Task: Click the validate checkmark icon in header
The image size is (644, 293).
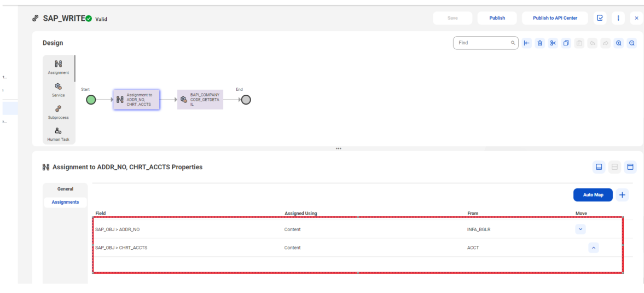Action: point(600,18)
